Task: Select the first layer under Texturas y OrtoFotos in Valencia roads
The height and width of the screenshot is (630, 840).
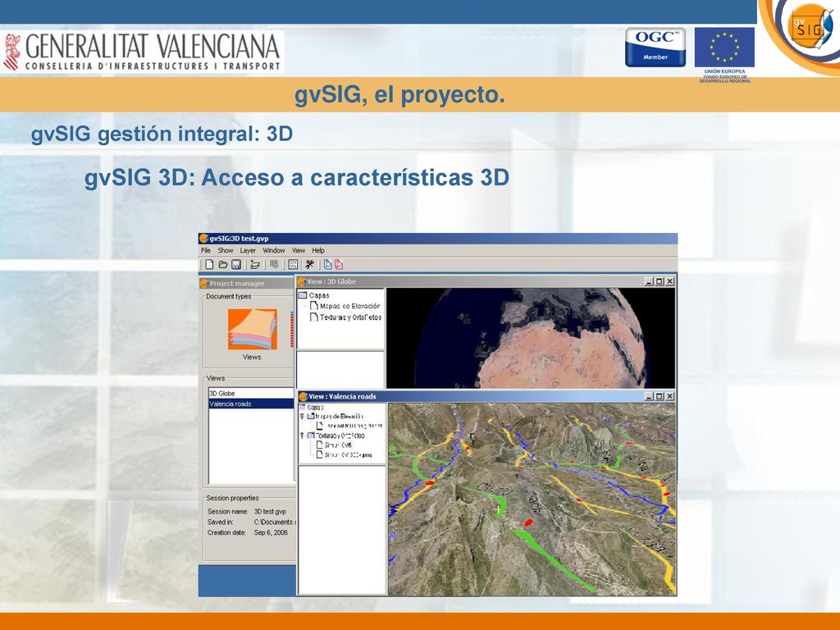Action: pos(338,445)
